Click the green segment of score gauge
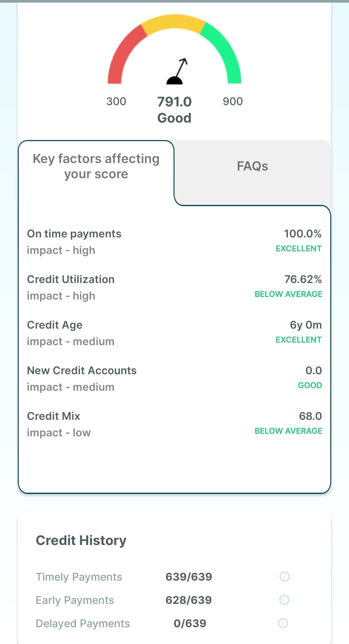This screenshot has height=644, width=349. pyautogui.click(x=226, y=52)
